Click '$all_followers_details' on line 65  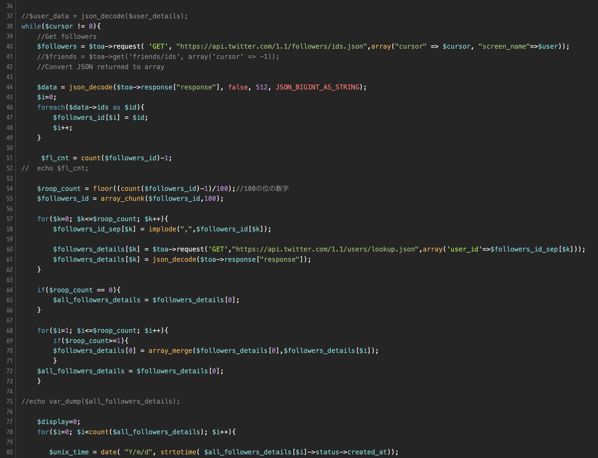[96, 300]
